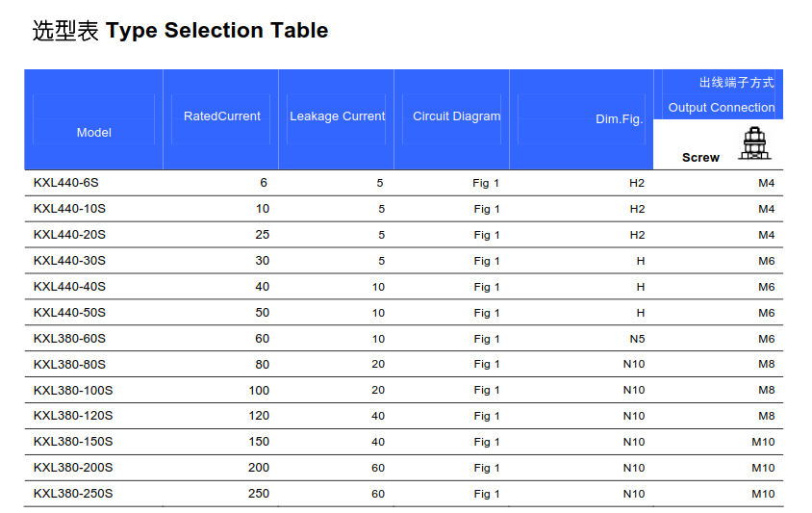Click Fig 1 in KXL440-10S row
This screenshot has height=513, width=812.
487,210
